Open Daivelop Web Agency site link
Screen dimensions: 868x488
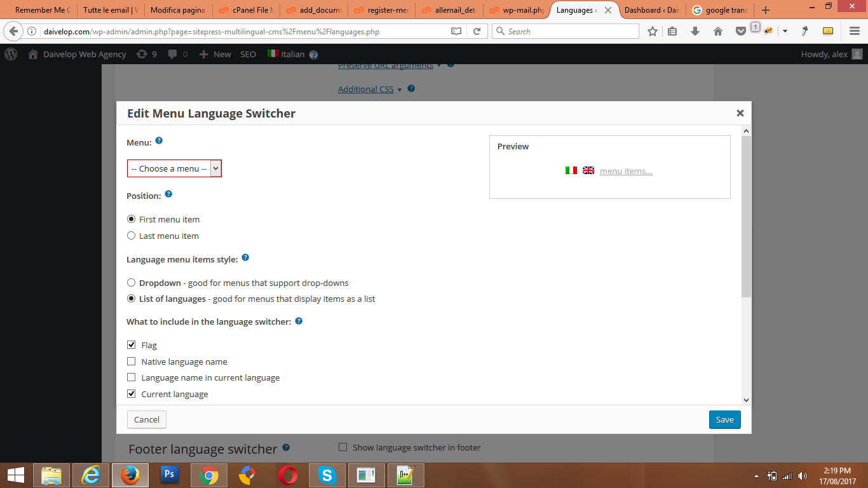[x=78, y=54]
